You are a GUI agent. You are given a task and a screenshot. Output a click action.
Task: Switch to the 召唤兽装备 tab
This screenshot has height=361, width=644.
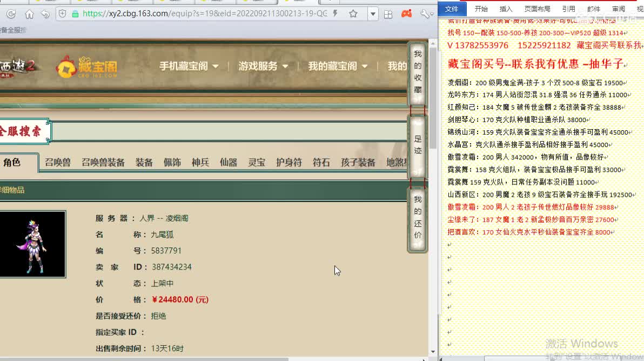pyautogui.click(x=103, y=163)
